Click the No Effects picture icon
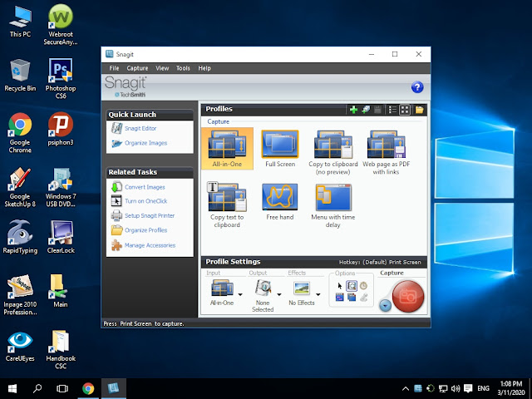532x399 pixels. (302, 288)
